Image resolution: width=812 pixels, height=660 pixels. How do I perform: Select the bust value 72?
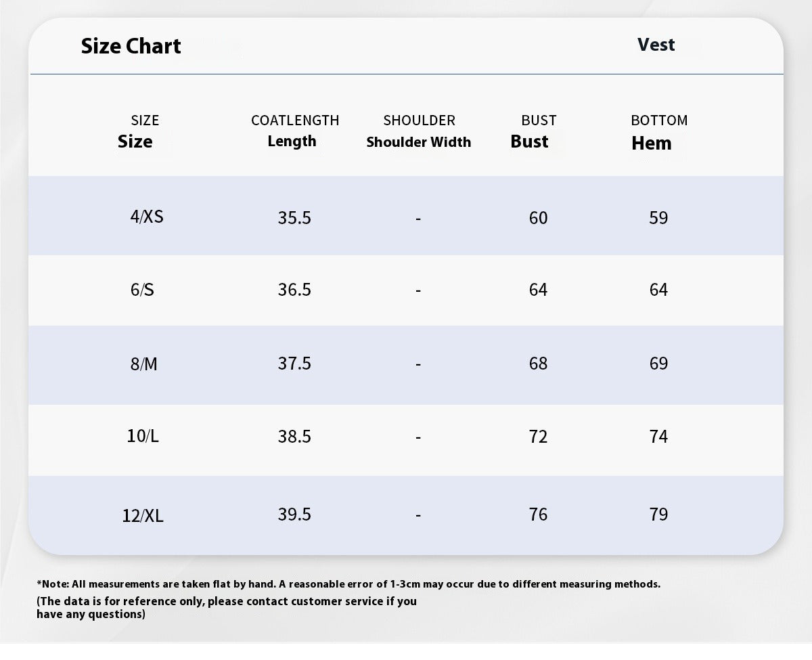538,437
